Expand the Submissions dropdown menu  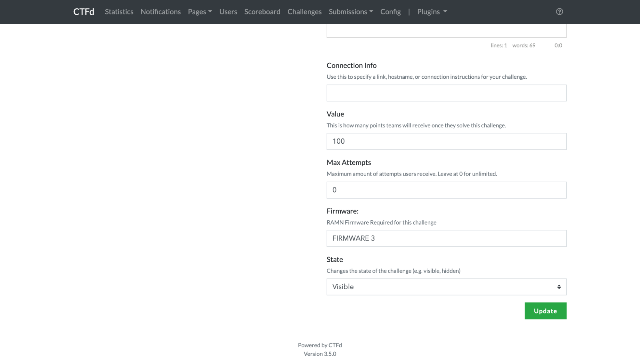[351, 12]
